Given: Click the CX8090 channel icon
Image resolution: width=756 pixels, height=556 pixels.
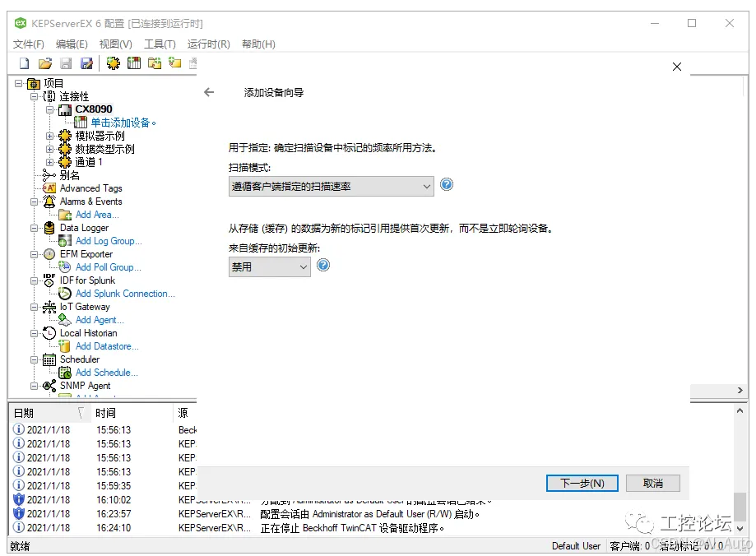Looking at the screenshot, I should [65, 109].
